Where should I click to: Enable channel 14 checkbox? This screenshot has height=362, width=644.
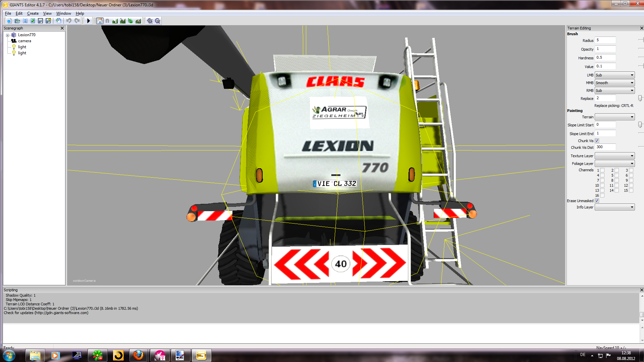click(617, 190)
